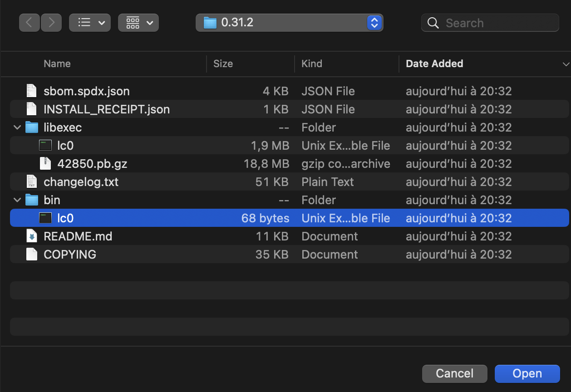Viewport: 571px width, 392px height.
Task: Click the INSTALL_RECEIPT.json document icon
Action: tap(31, 109)
